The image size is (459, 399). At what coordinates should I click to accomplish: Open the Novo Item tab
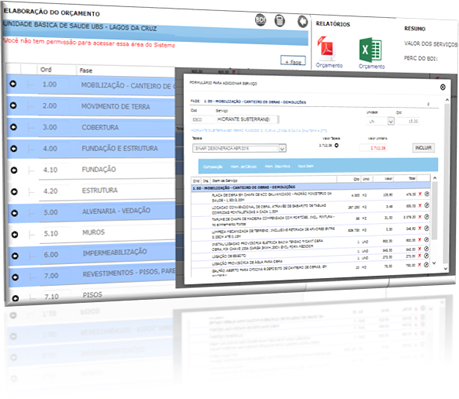(x=305, y=166)
